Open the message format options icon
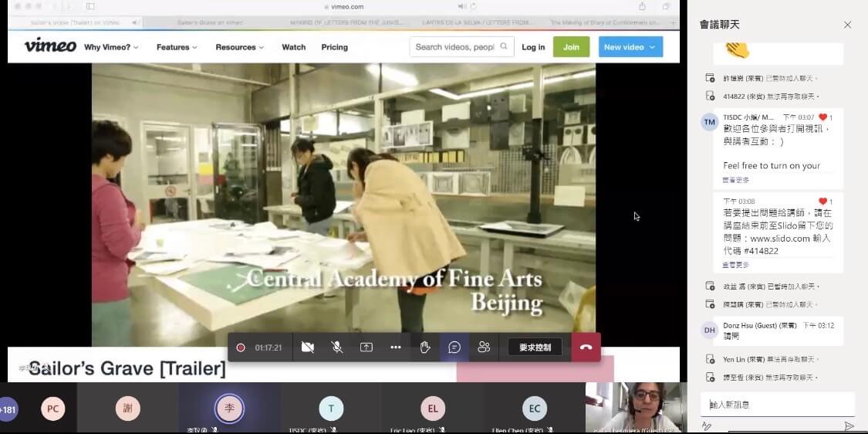Screen dimensions: 868x434 [707, 426]
